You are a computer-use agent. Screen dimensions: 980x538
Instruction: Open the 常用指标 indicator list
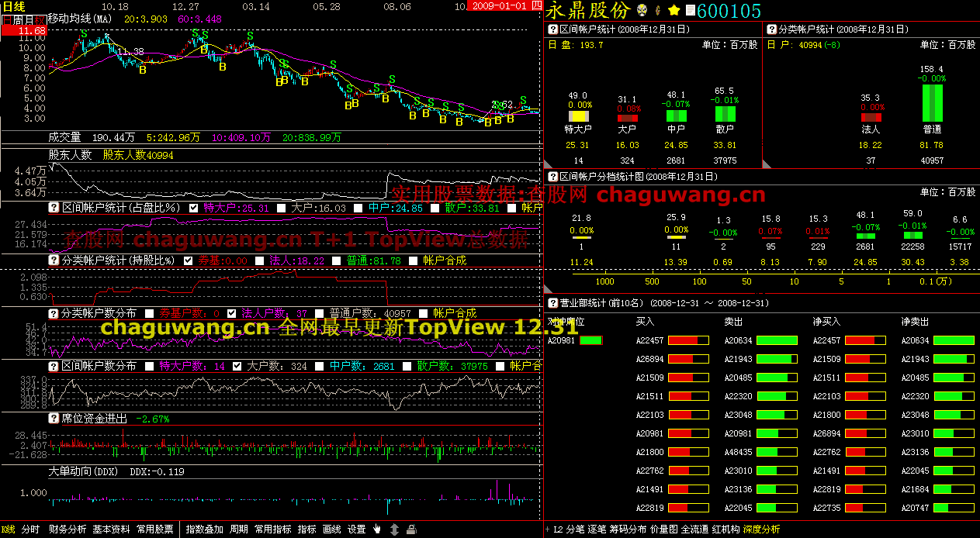click(272, 529)
